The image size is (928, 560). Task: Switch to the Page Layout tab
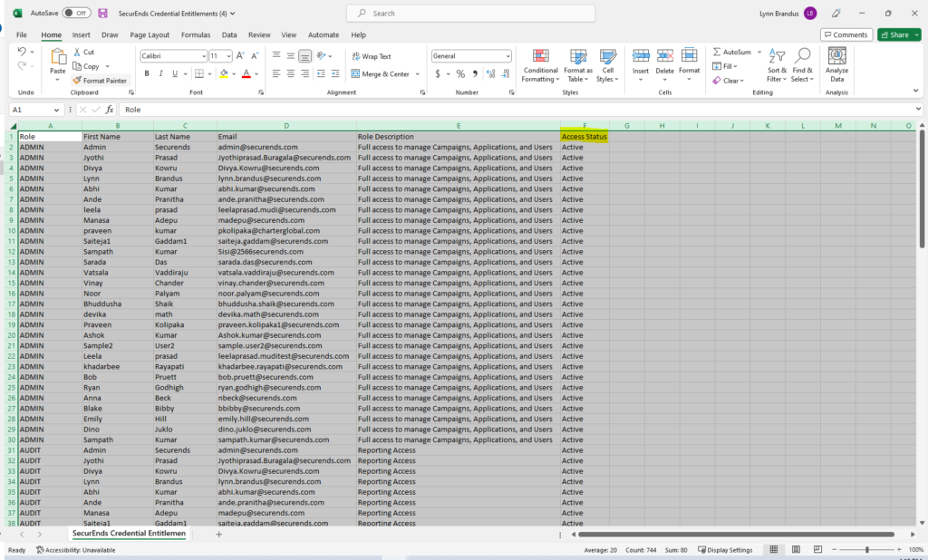pos(150,35)
